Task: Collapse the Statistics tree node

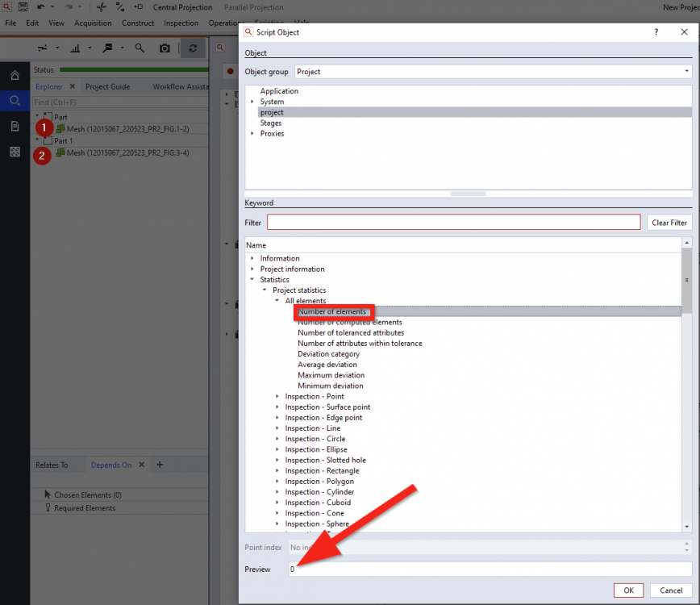Action: point(252,280)
